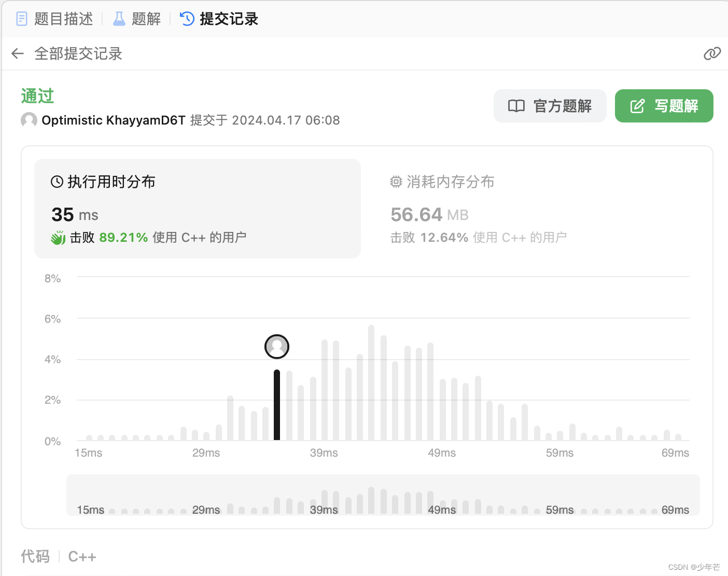Screen dimensions: 728x576
Task: Click the 29ms label on the main chart axis
Action: [x=206, y=452]
